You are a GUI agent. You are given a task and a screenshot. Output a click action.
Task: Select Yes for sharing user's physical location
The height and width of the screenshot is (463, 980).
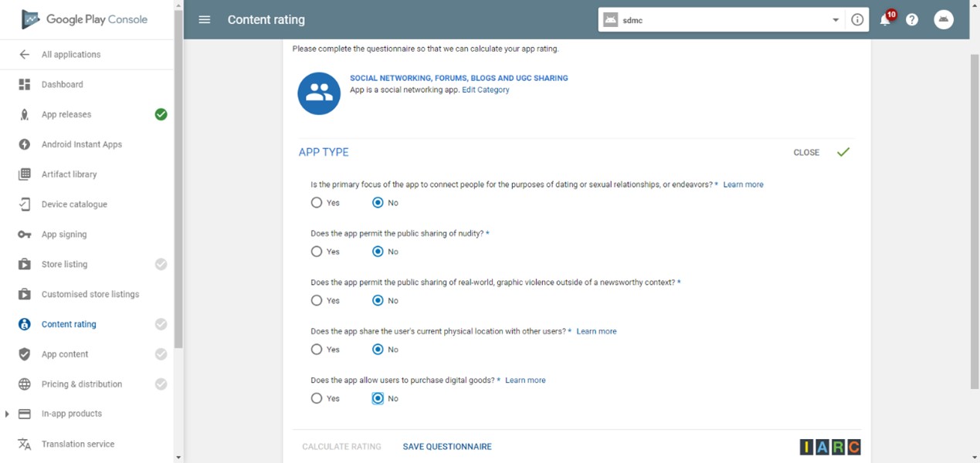317,350
